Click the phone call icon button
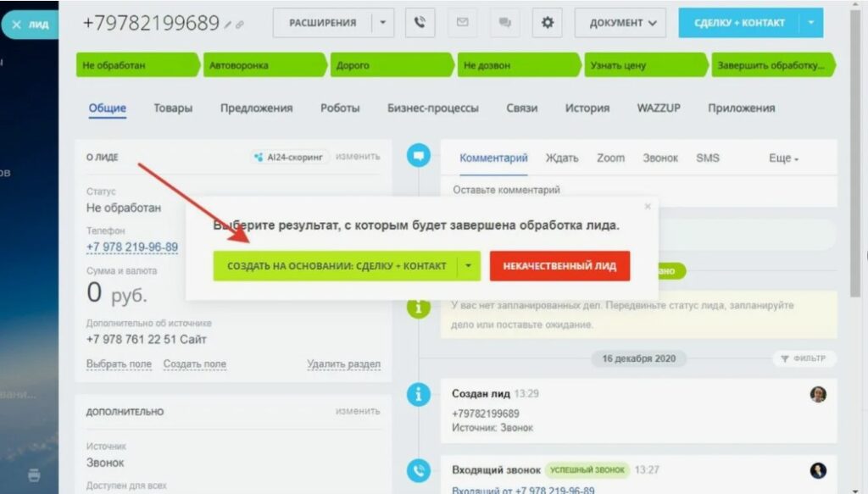Viewport: 868px width, 494px height. click(420, 23)
